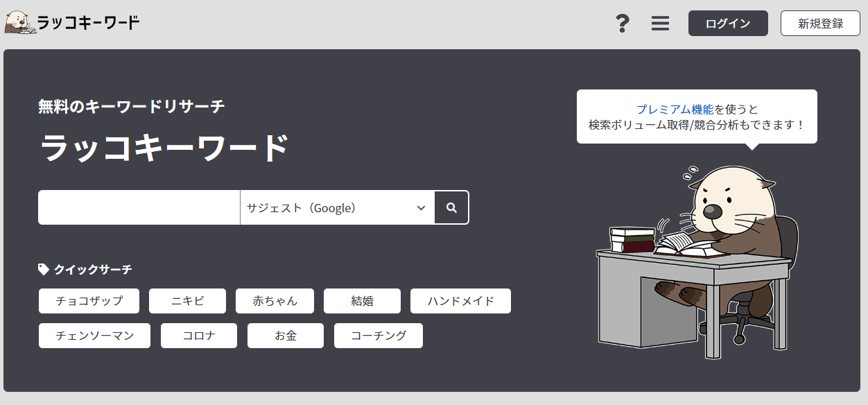Screen dimensions: 868x405
Task: Select quick search ニキビ
Action: [x=187, y=301]
